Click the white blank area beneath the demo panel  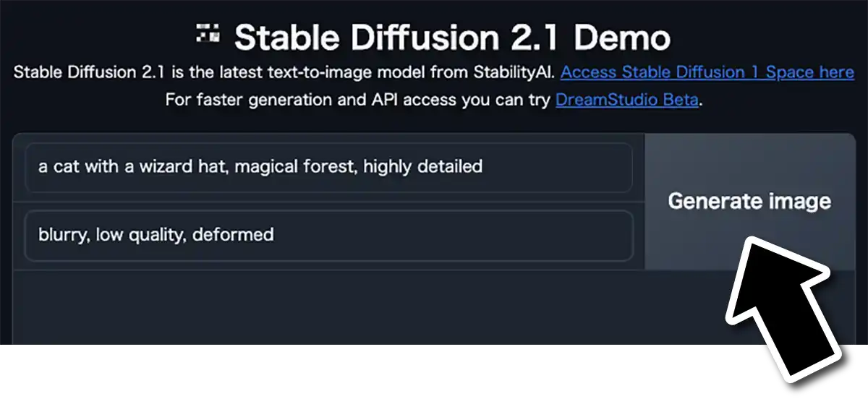tap(362, 372)
